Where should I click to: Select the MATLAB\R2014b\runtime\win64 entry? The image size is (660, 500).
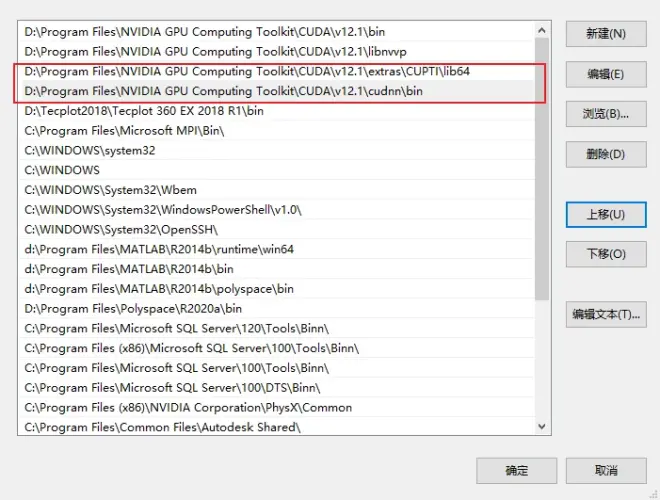click(276, 250)
